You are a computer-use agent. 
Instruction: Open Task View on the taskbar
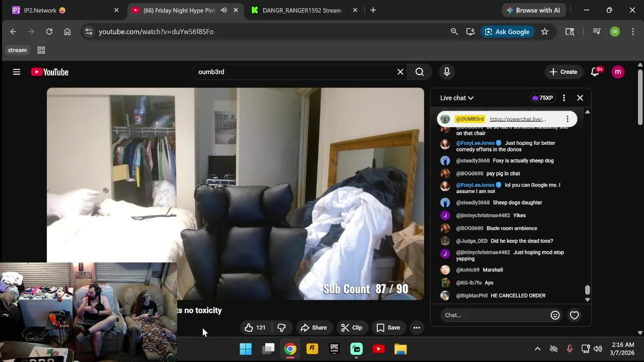pos(269,349)
